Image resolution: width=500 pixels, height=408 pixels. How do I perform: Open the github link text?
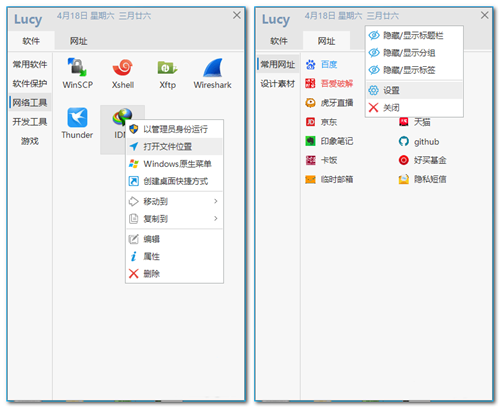(426, 142)
